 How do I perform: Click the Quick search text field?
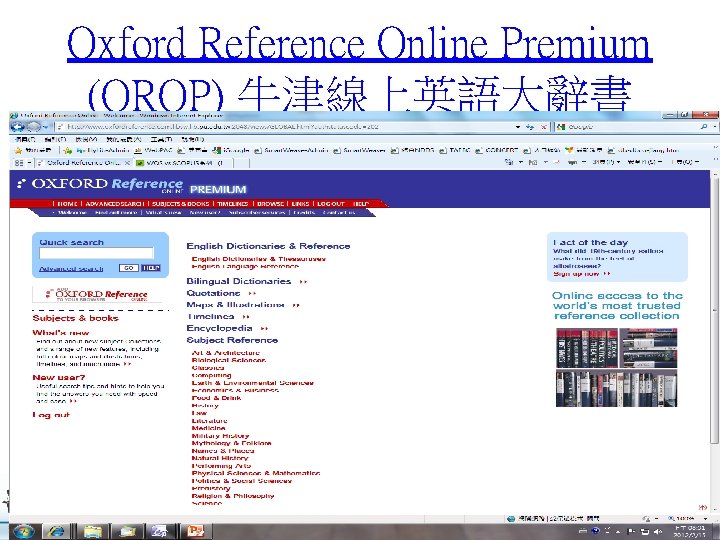click(96, 253)
